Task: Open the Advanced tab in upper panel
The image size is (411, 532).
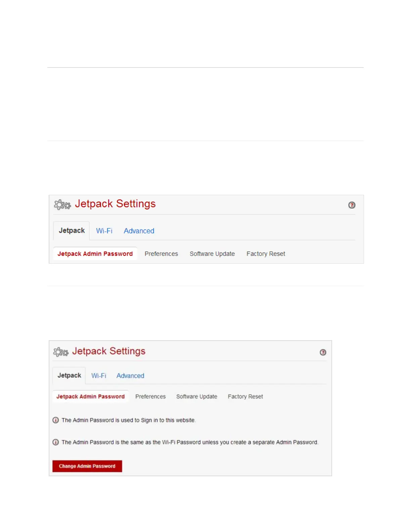Action: (139, 231)
